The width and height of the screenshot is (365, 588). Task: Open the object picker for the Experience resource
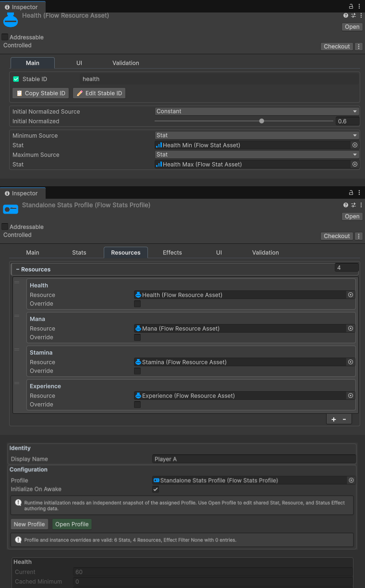[351, 396]
